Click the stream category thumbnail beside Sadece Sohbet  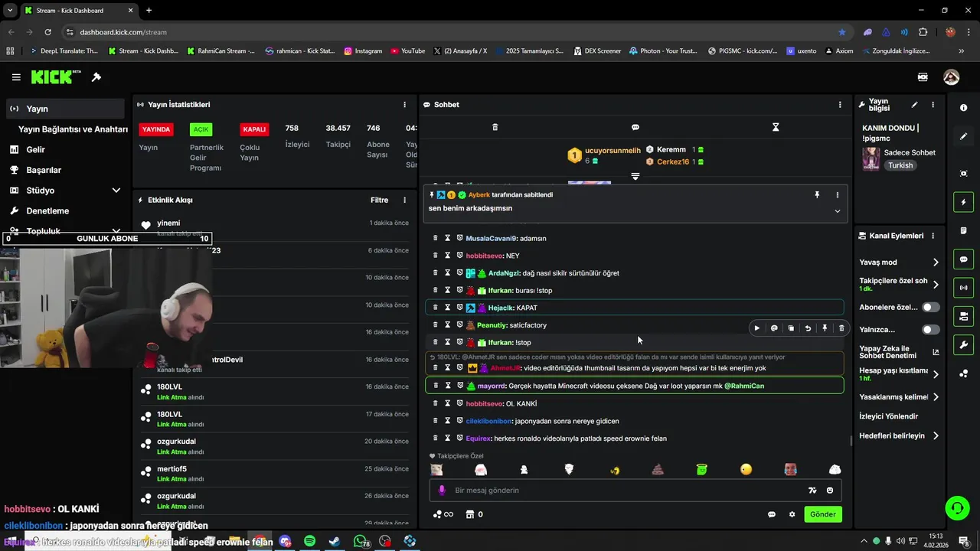[x=871, y=158]
